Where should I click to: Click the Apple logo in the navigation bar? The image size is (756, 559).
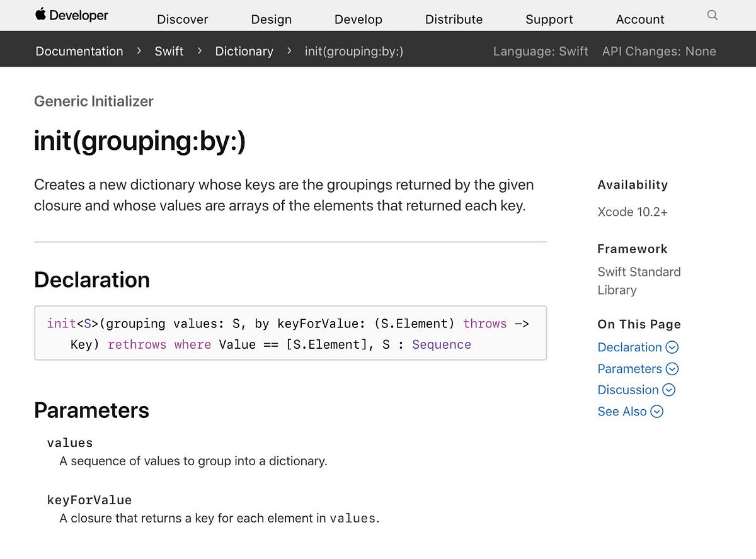pyautogui.click(x=40, y=15)
